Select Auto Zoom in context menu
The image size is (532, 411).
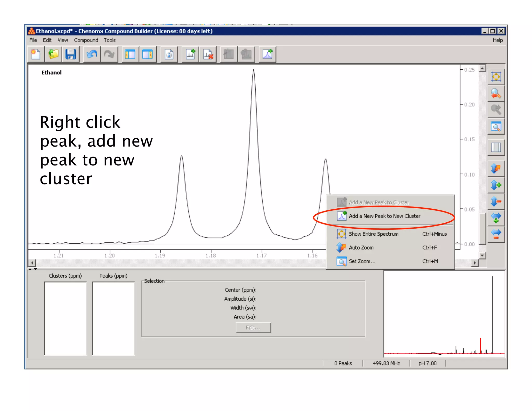tap(390, 248)
